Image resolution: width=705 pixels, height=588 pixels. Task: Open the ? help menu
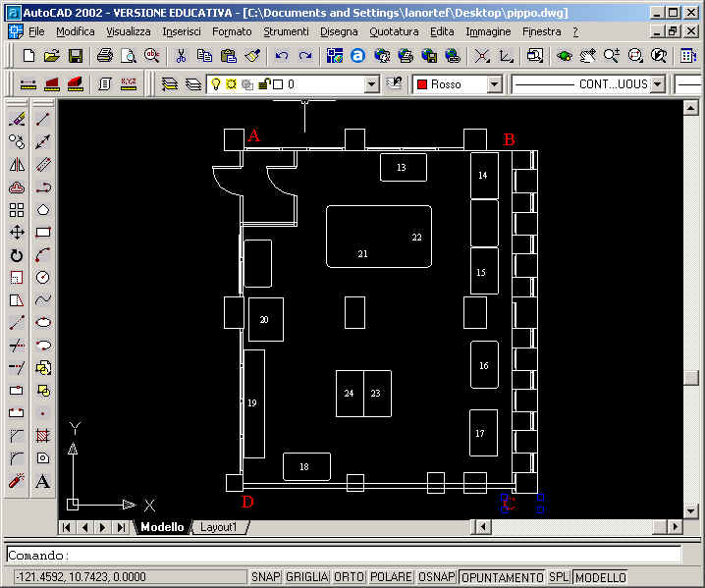coord(575,32)
